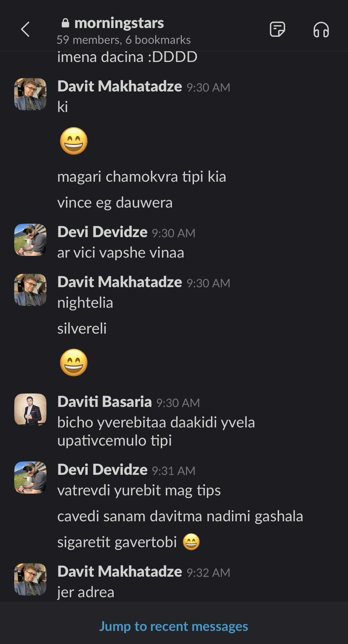Open the morningstars channel details
Screen dimensions: 348x644
click(x=119, y=23)
